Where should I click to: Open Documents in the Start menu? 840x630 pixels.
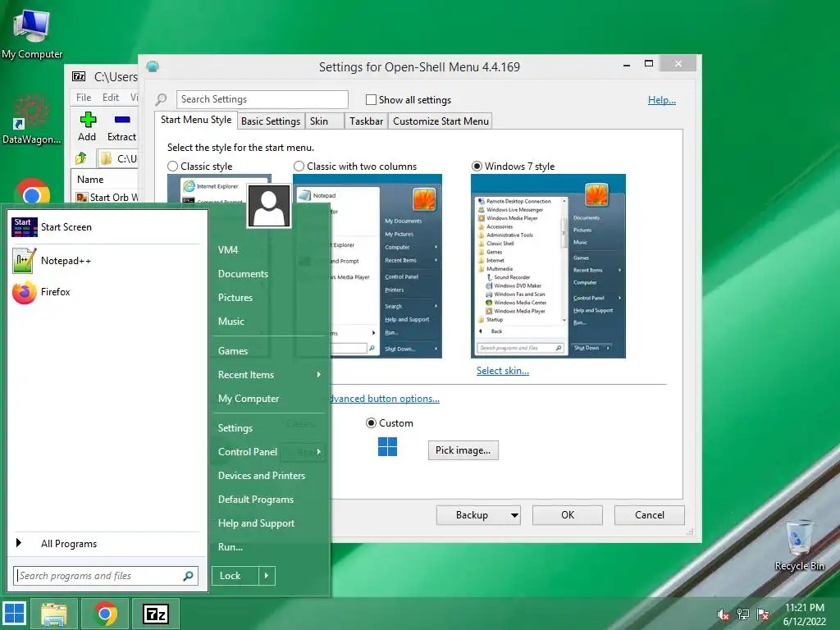coord(269,274)
